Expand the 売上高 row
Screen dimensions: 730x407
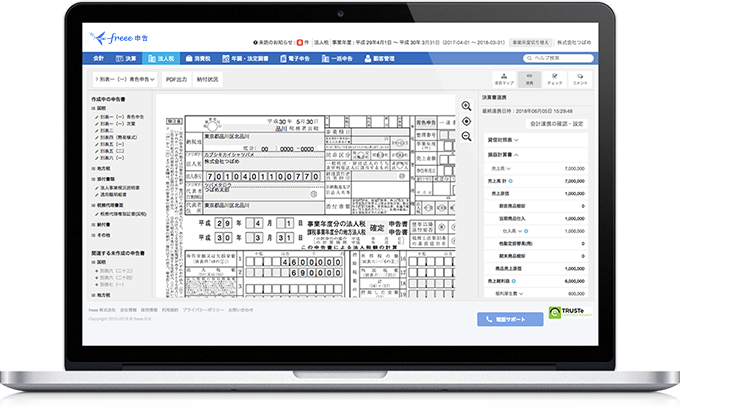(x=498, y=170)
